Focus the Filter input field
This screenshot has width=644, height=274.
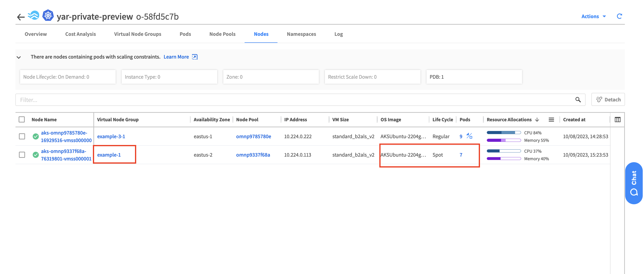click(x=300, y=99)
